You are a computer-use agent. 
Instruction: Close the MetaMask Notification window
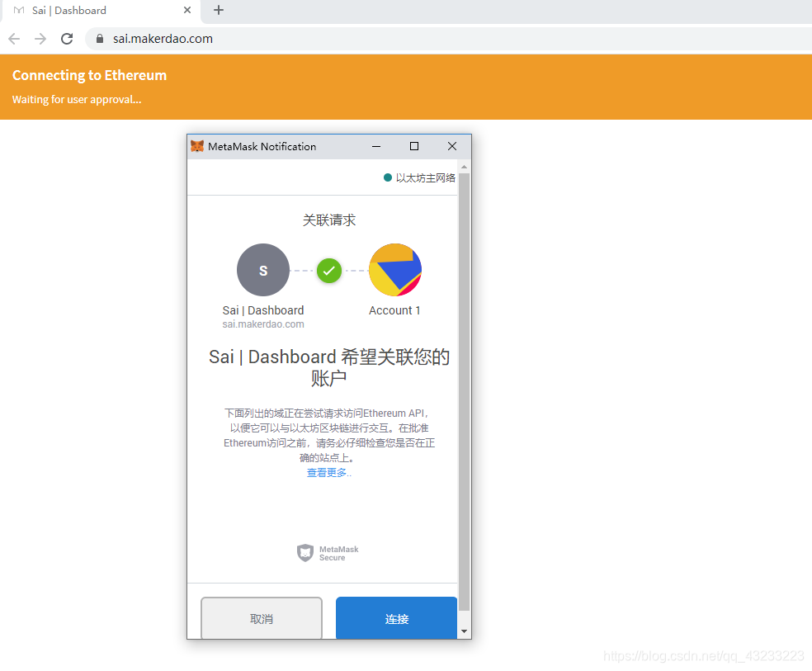tap(452, 147)
